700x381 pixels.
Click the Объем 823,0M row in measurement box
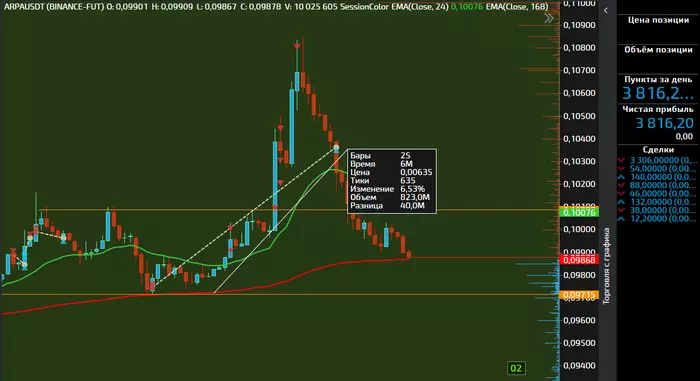click(x=392, y=197)
